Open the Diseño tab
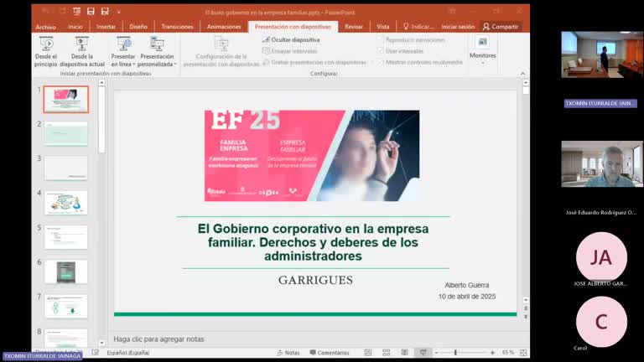Viewport: 644px width, 362px height. 138,27
